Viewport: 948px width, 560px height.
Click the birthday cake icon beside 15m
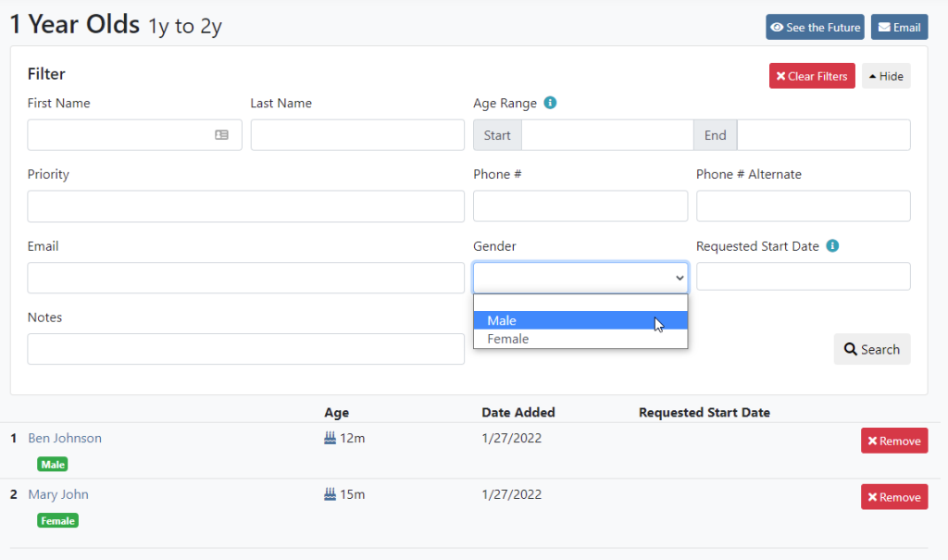[330, 494]
